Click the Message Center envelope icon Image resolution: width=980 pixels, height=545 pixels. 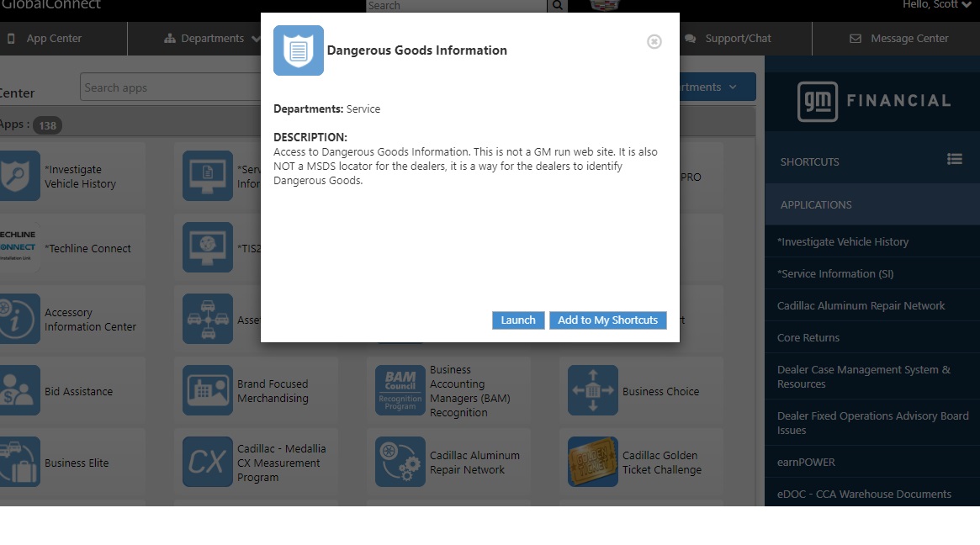(855, 39)
